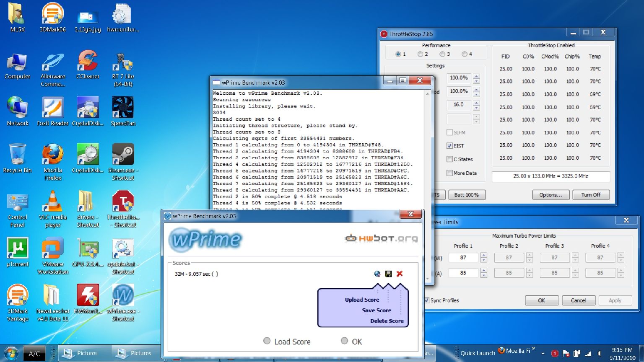Open the Windows Start menu orb

[x=11, y=353]
